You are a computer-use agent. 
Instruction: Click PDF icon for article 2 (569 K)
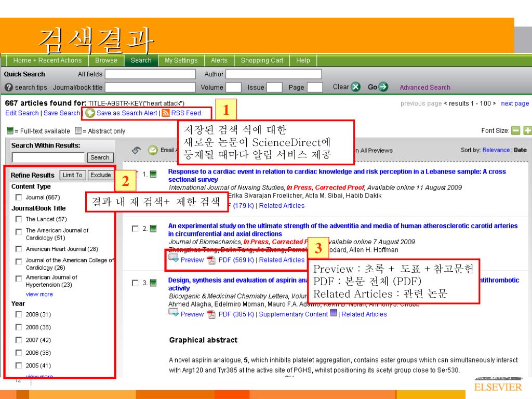coord(212,260)
